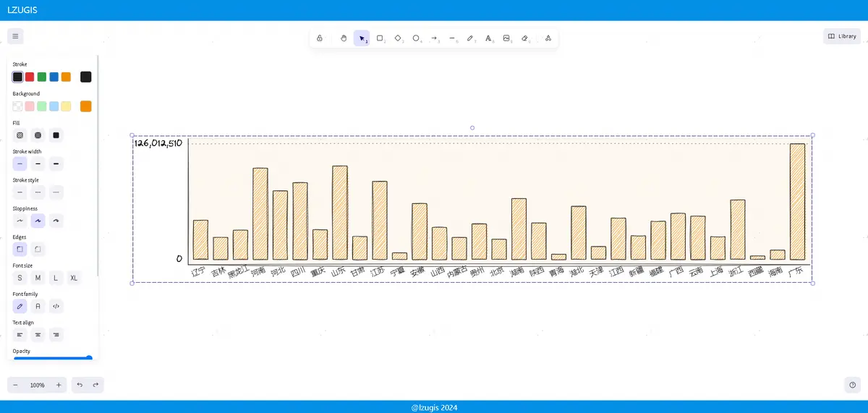Reset zoom at 100% label
Screen dimensions: 868x413
[37, 385]
